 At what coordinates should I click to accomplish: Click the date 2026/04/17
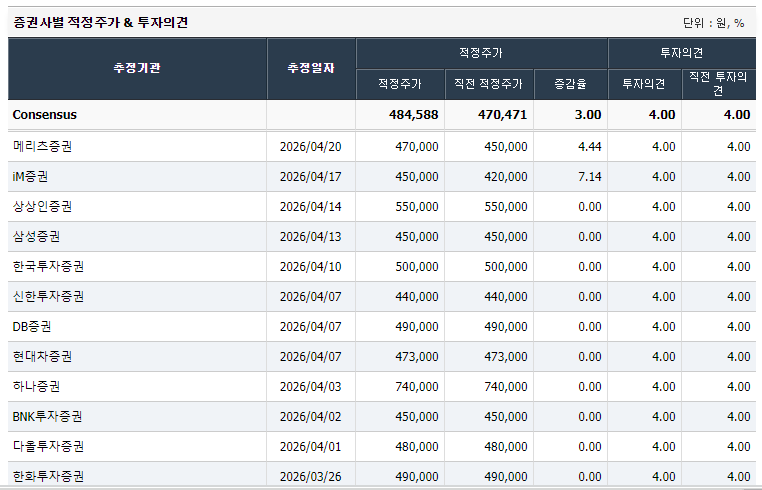point(311,177)
